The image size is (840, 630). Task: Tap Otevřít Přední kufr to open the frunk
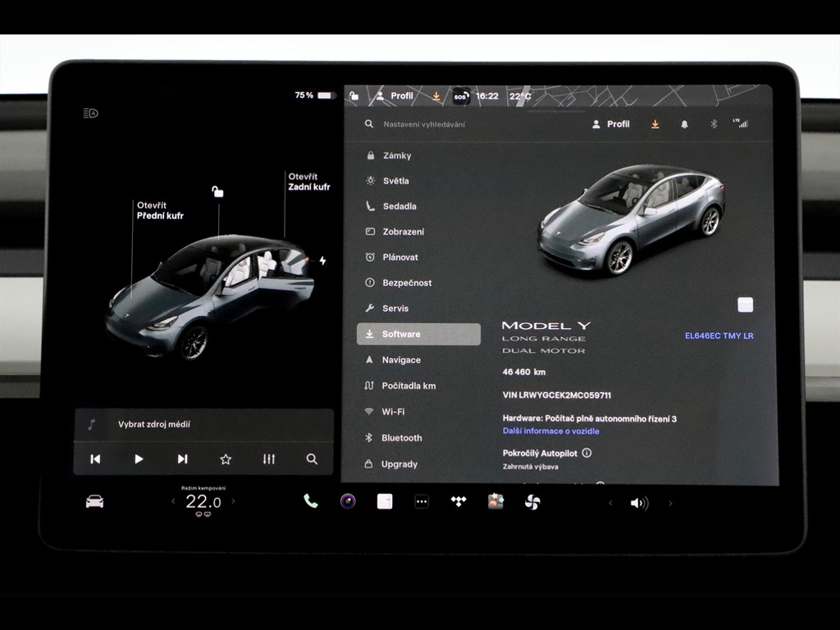coord(160,211)
